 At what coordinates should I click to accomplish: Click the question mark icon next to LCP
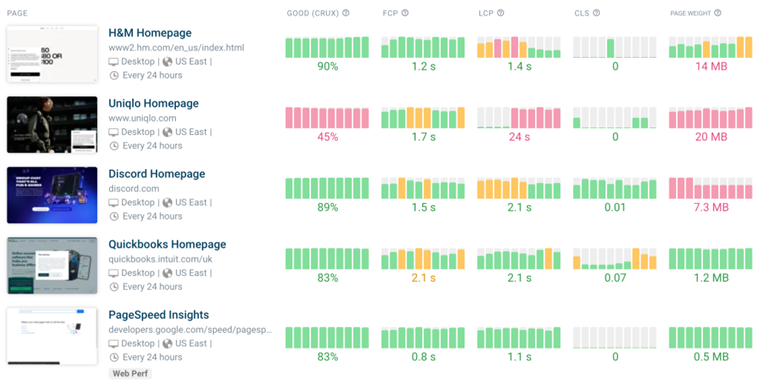click(x=501, y=13)
